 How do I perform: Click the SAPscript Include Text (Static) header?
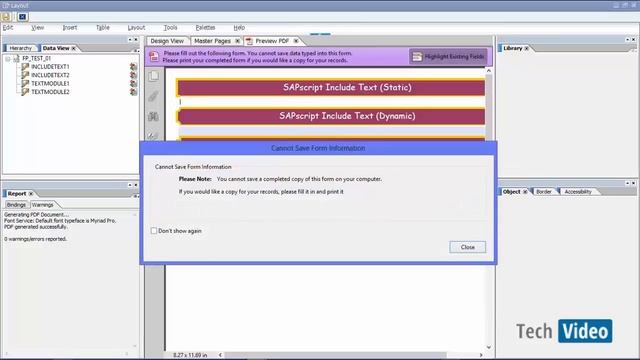coord(331,87)
